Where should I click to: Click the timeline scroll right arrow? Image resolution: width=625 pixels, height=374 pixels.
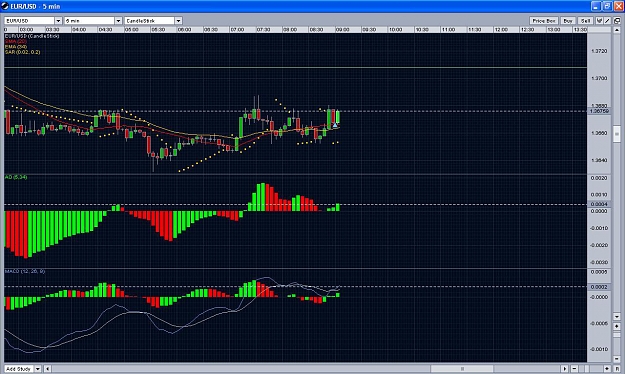(x=564, y=369)
